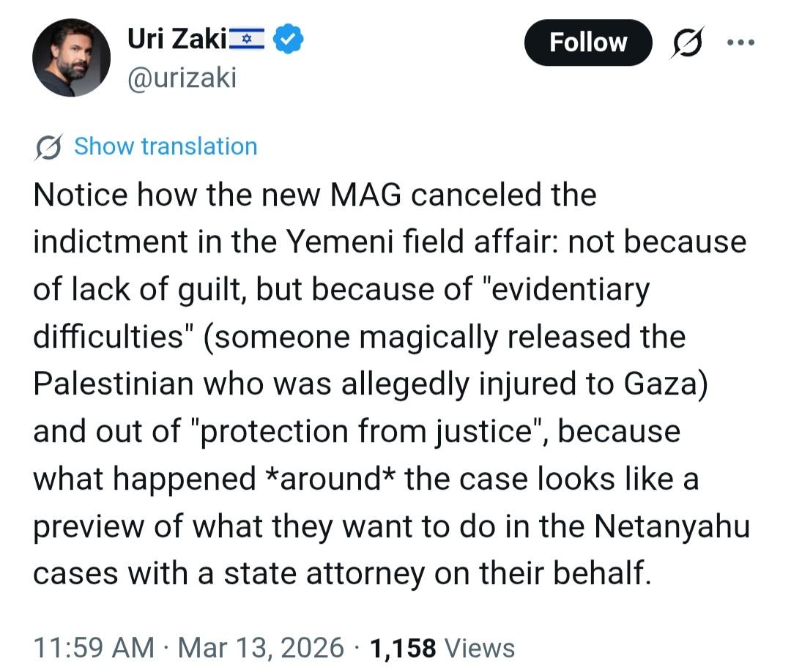Click the 11:59 AM timestamp
Screen dimensions: 791x672
point(94,647)
